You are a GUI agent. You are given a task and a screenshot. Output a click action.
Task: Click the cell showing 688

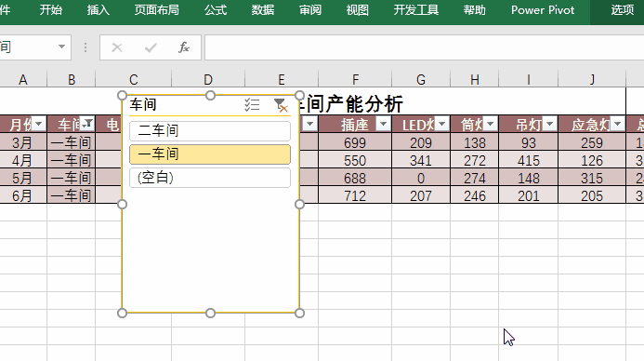[x=355, y=178]
